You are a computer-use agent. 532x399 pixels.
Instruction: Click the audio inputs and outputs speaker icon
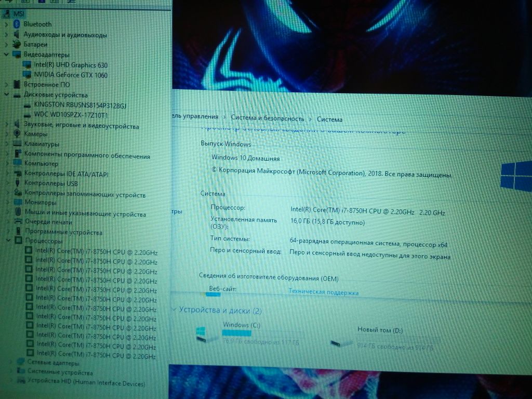tap(16, 34)
